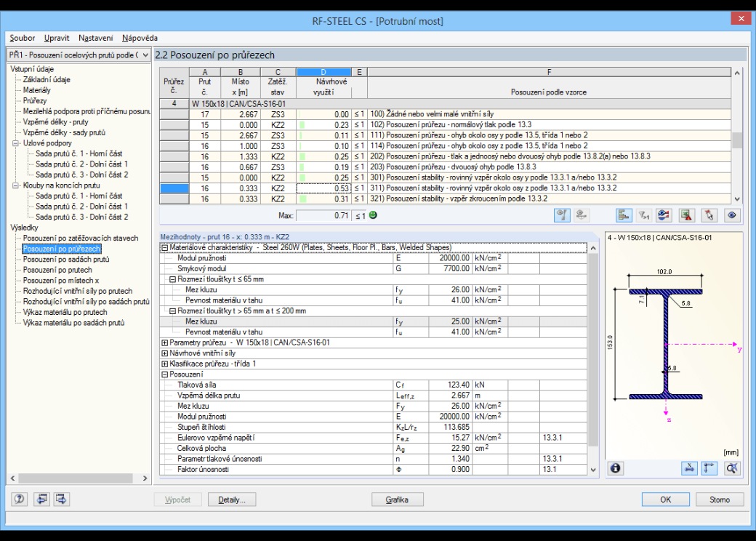
Task: Click the export to Excel icon
Action: (686, 215)
